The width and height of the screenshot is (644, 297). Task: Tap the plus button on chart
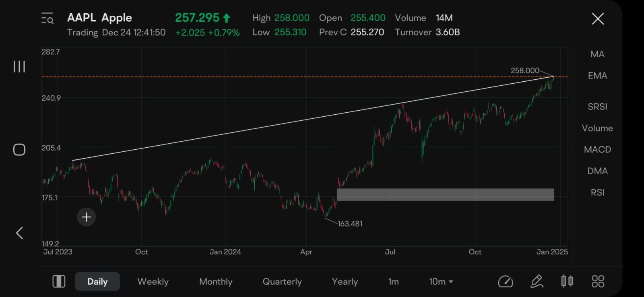[x=86, y=217]
